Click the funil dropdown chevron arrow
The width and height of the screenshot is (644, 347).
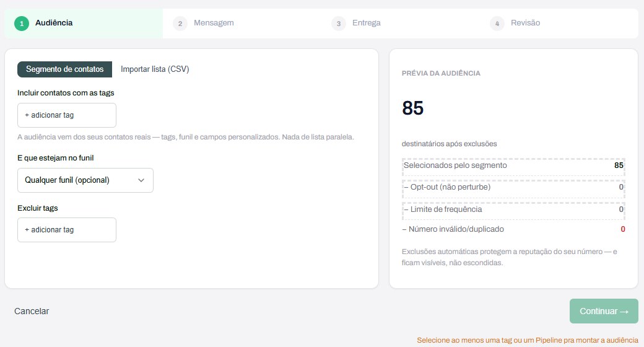tap(141, 180)
